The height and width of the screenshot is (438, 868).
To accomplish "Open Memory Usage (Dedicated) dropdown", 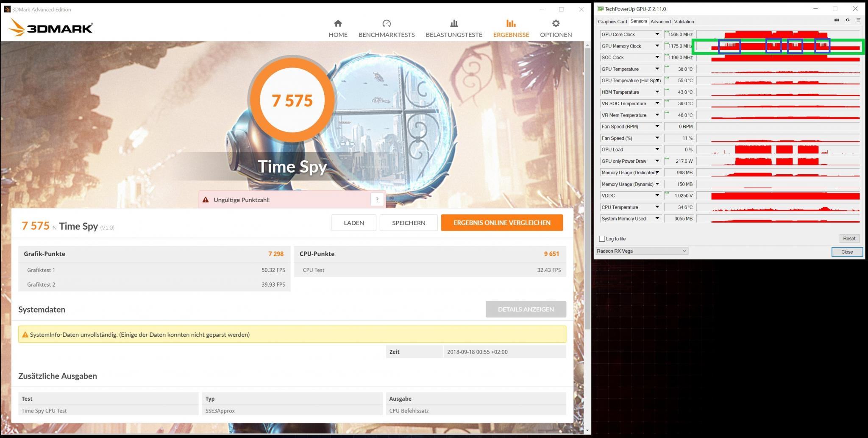I will coord(657,173).
